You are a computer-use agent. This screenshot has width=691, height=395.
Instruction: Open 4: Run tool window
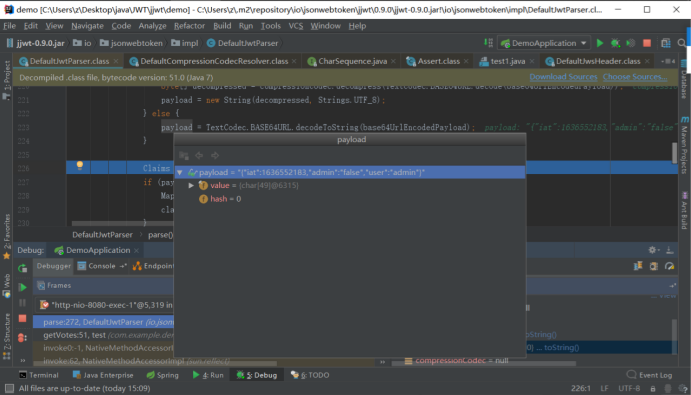[208, 375]
